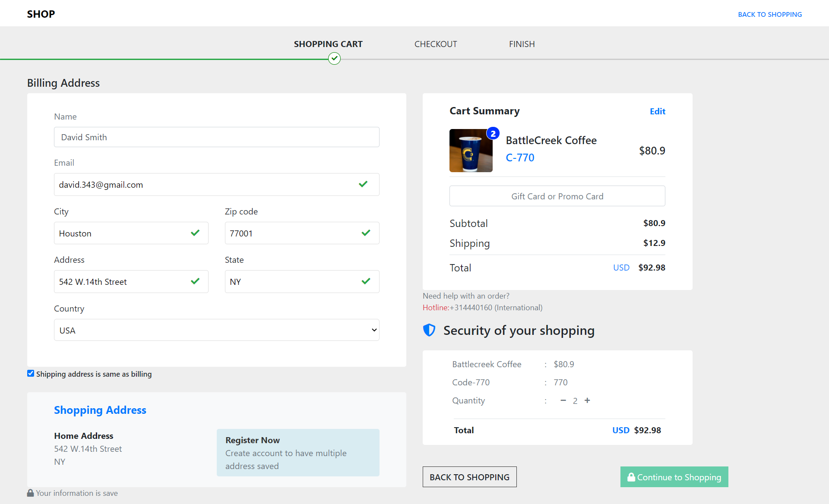Switch to the CHECKOUT step
The height and width of the screenshot is (504, 829).
(435, 44)
